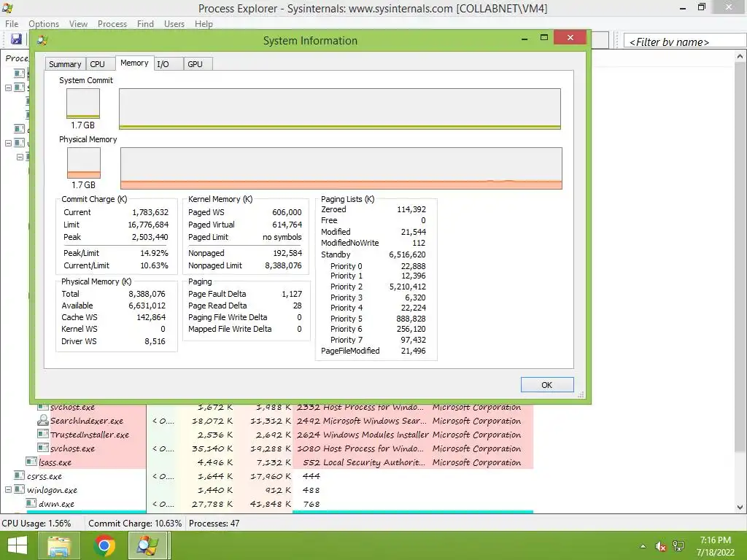
Task: Click the TrustedInstaller.exe process icon
Action: 43,434
